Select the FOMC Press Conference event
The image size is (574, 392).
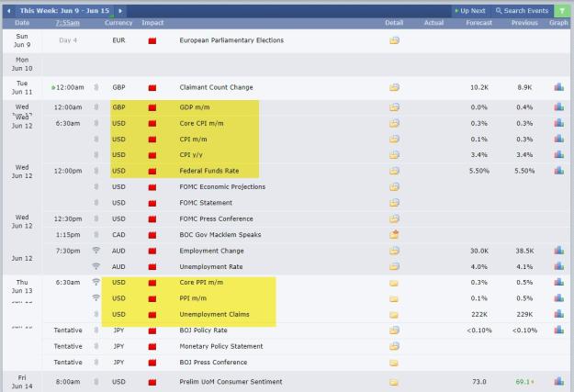pyautogui.click(x=216, y=218)
